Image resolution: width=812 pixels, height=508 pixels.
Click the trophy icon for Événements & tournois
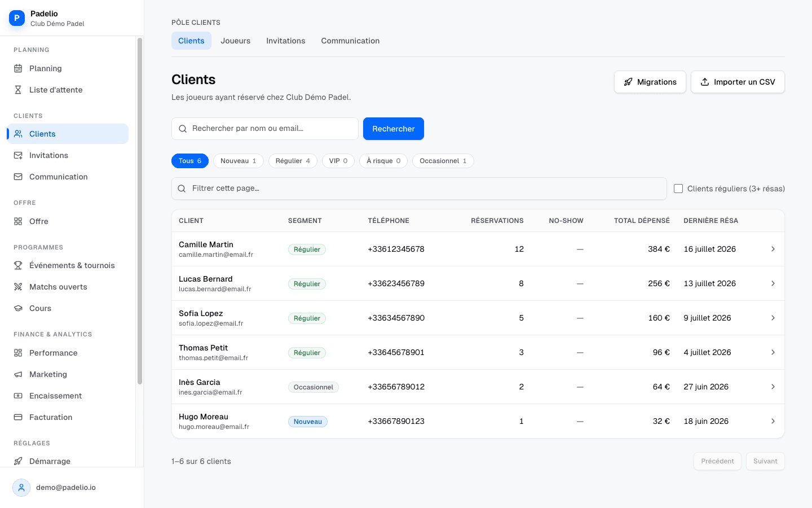point(18,265)
